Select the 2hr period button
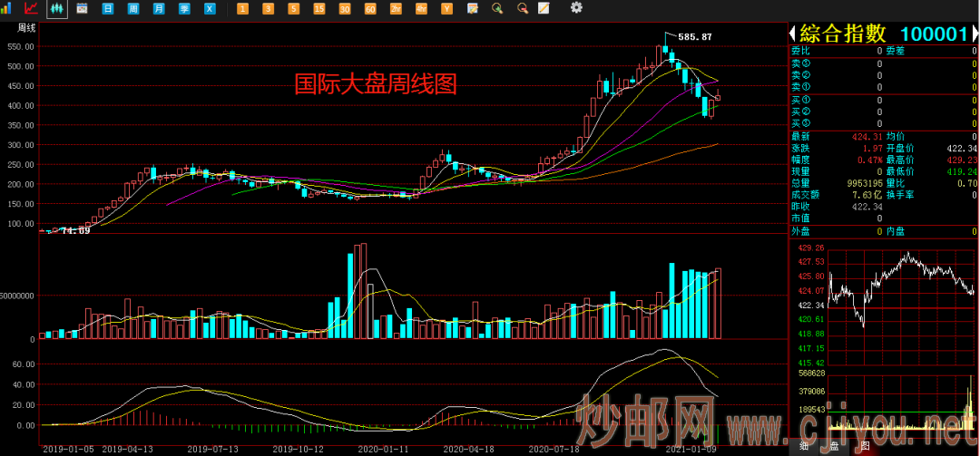The width and height of the screenshot is (980, 456). tap(395, 8)
